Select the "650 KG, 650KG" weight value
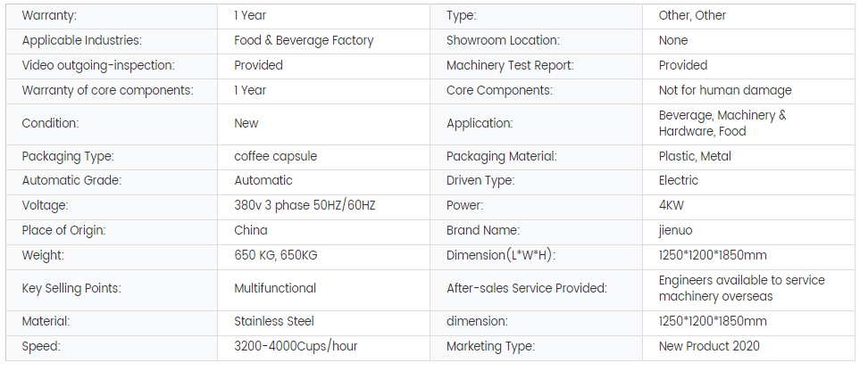Viewport: 868px width, 371px height. [276, 256]
